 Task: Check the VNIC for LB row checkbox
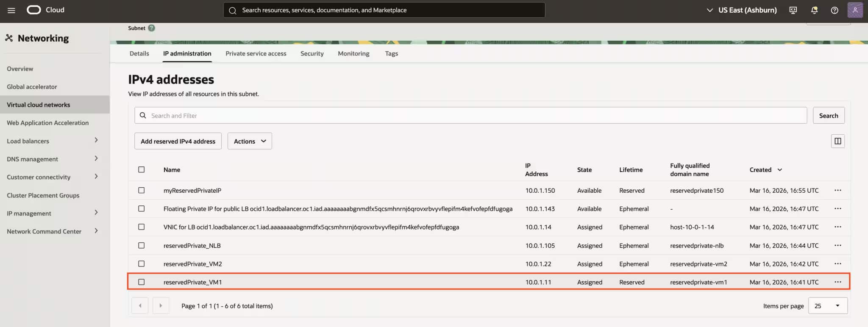coord(142,227)
